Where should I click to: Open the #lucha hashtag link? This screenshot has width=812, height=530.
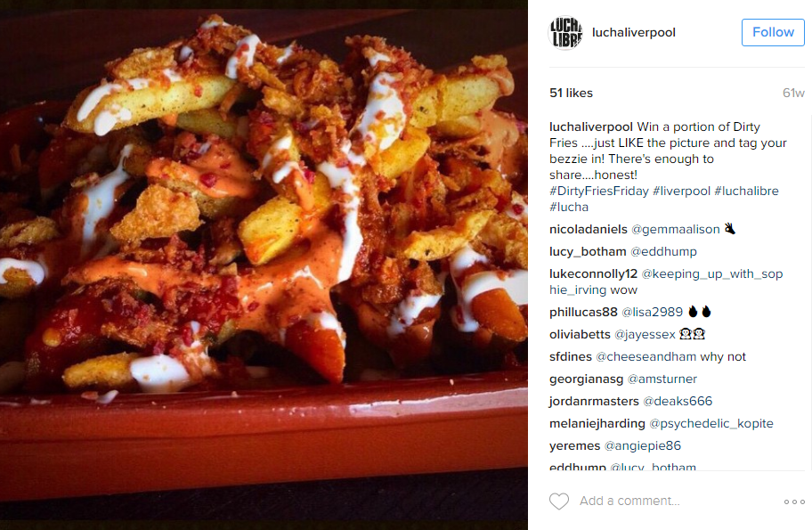[x=569, y=207]
